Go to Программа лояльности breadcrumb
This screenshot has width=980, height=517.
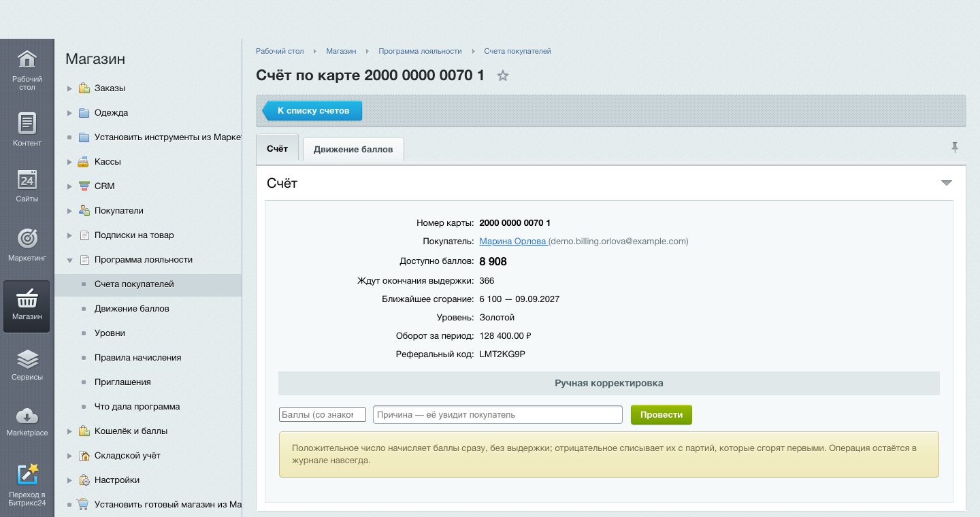point(420,51)
